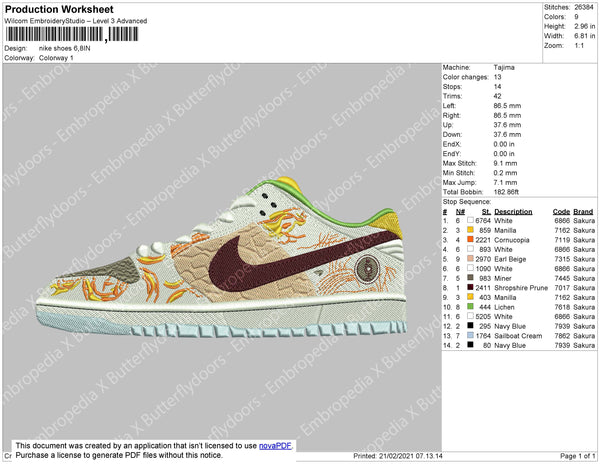This screenshot has height=464, width=600.
Task: Select the Trims value 42
Action: coord(497,96)
